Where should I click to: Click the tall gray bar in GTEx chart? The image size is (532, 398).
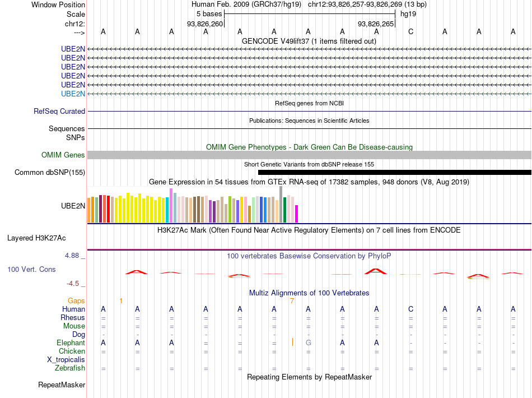[281, 205]
